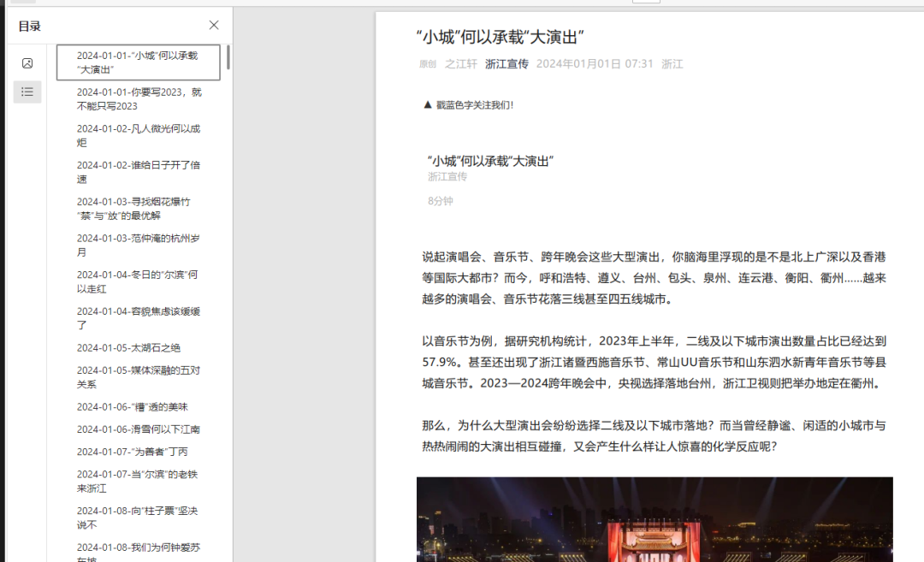Viewport: 924px width, 562px height.
Task: Open 2024-01-08-向"柱子票"坚决说不
Action: pos(137,518)
